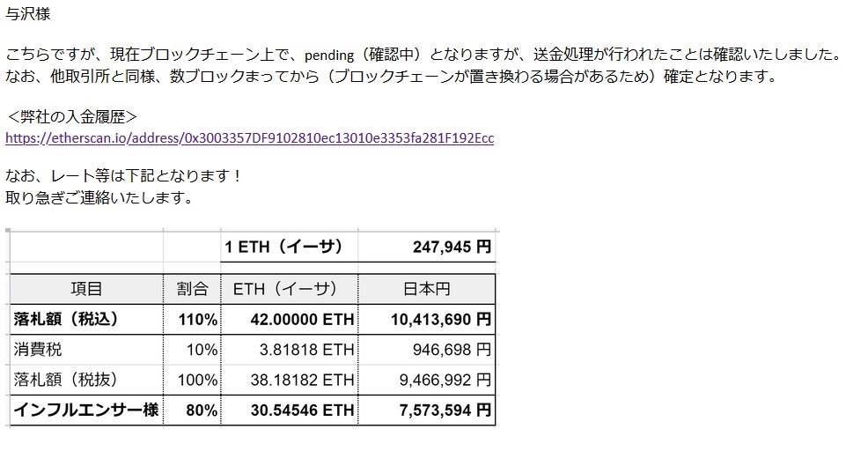Image resolution: width=868 pixels, height=466 pixels.
Task: Click the 割合 column header
Action: pyautogui.click(x=192, y=289)
